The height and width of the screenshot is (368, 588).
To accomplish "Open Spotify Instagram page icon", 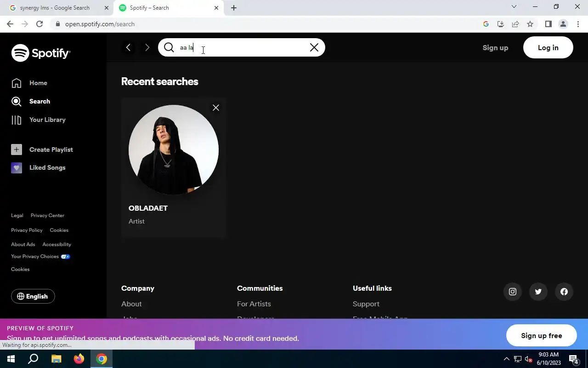I will (513, 292).
